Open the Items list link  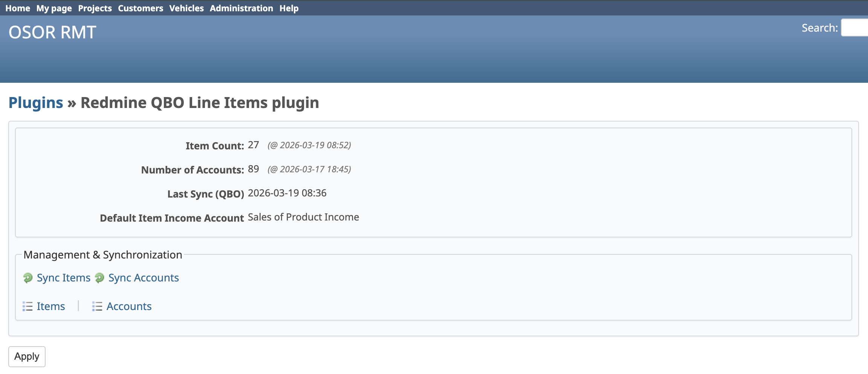click(x=50, y=306)
